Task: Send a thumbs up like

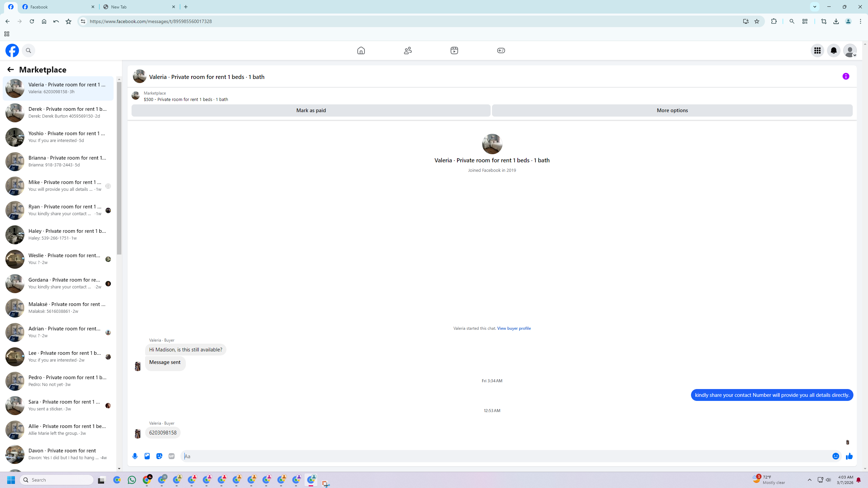Action: [x=849, y=456]
